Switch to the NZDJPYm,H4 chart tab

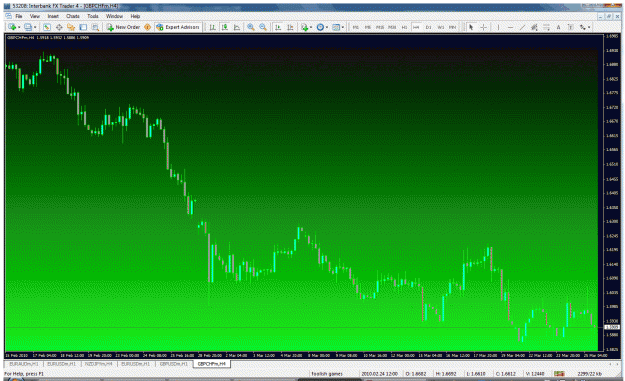98,364
